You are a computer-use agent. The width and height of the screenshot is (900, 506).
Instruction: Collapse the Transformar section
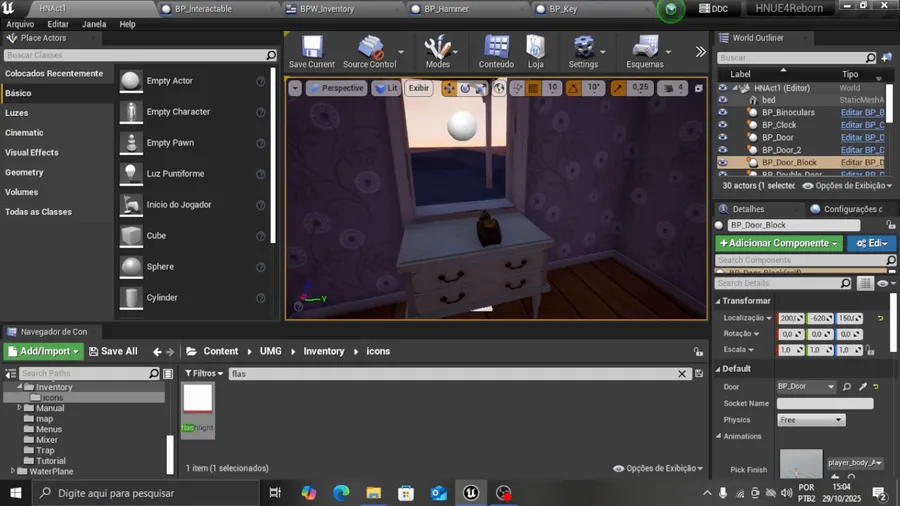(718, 301)
